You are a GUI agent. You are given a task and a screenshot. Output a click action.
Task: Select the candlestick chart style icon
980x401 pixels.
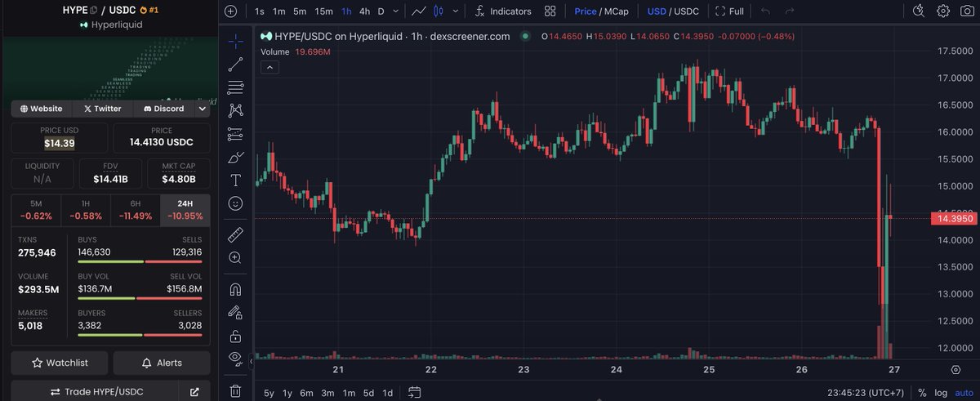click(438, 11)
